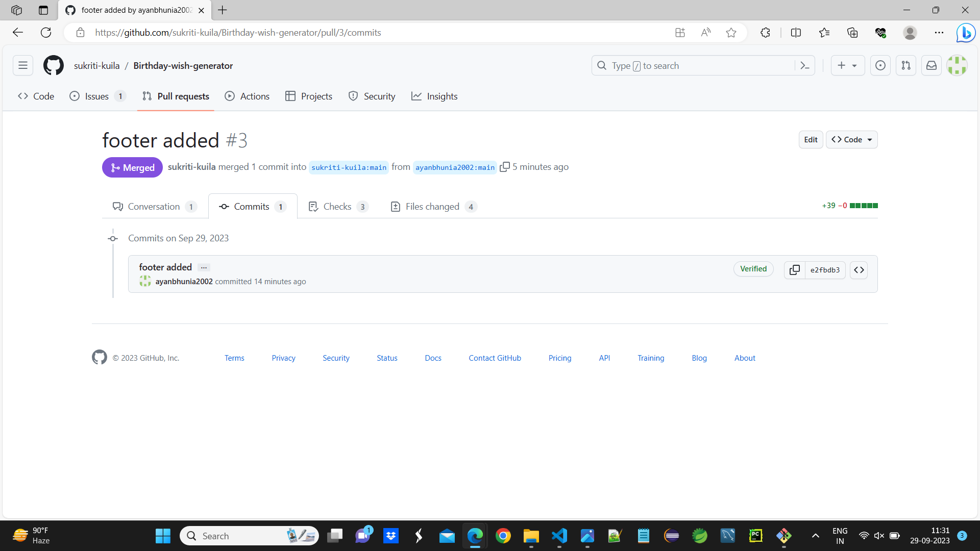View code at commit via brackets icon
Viewport: 980px width, 551px height.
(859, 270)
